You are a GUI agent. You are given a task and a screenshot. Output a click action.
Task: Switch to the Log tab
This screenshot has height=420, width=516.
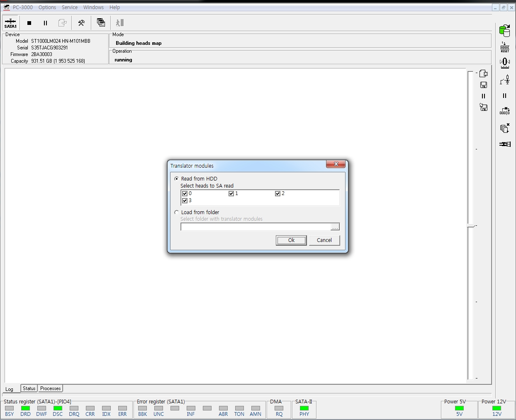[x=10, y=389]
